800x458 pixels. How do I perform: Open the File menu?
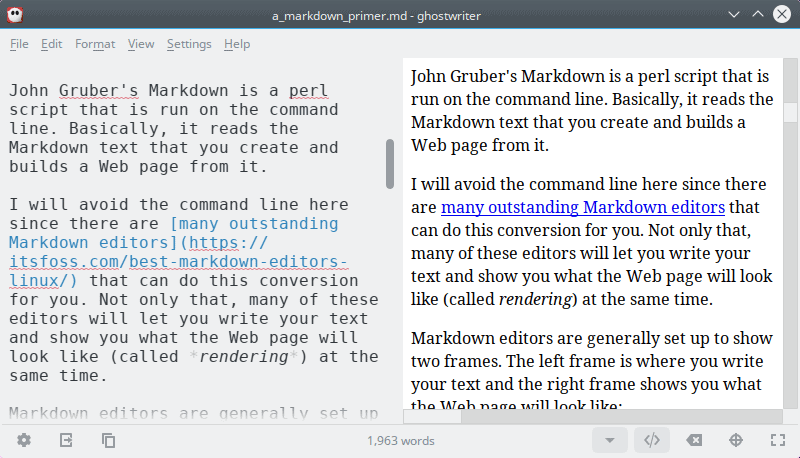[x=19, y=44]
